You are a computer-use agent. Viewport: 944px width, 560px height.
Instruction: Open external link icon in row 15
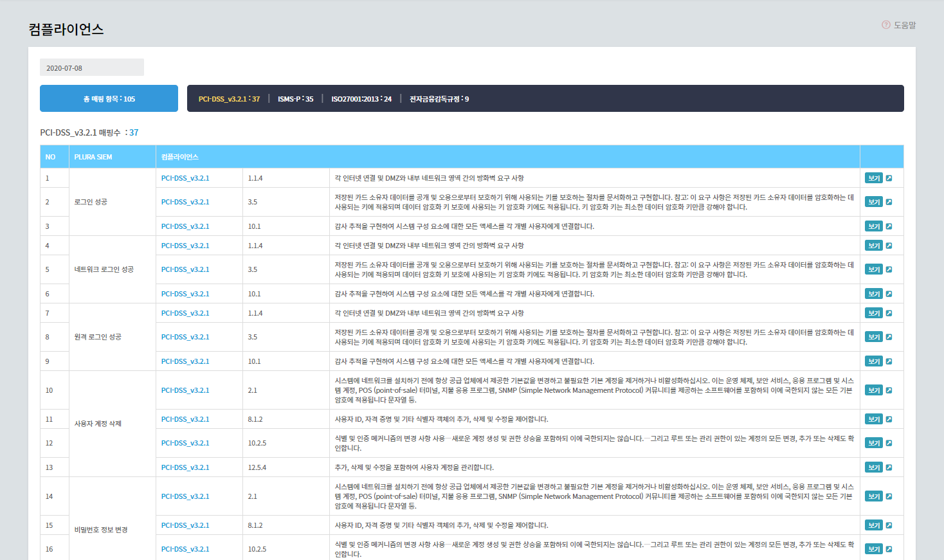pyautogui.click(x=889, y=525)
